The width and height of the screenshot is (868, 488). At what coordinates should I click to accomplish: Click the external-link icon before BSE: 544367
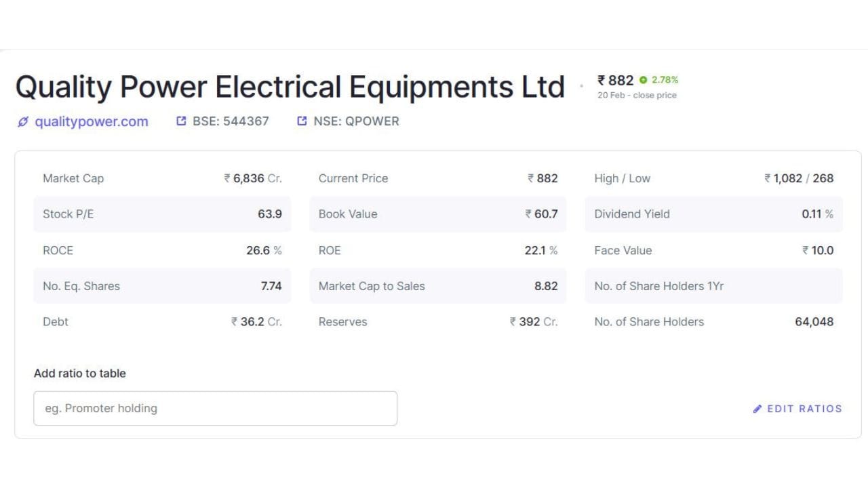181,121
